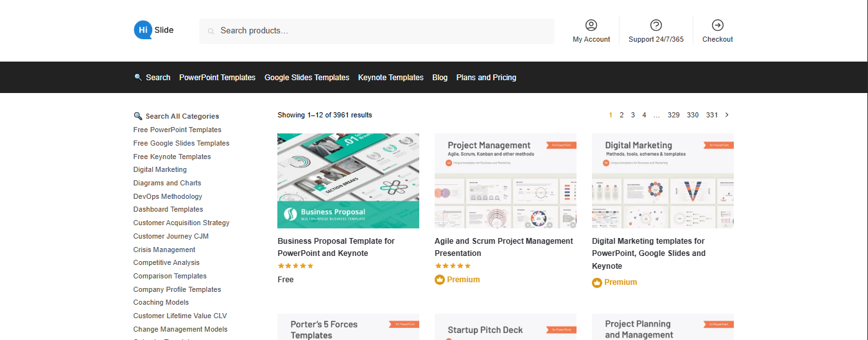Image resolution: width=868 pixels, height=340 pixels.
Task: Go to results page 330
Action: [693, 115]
